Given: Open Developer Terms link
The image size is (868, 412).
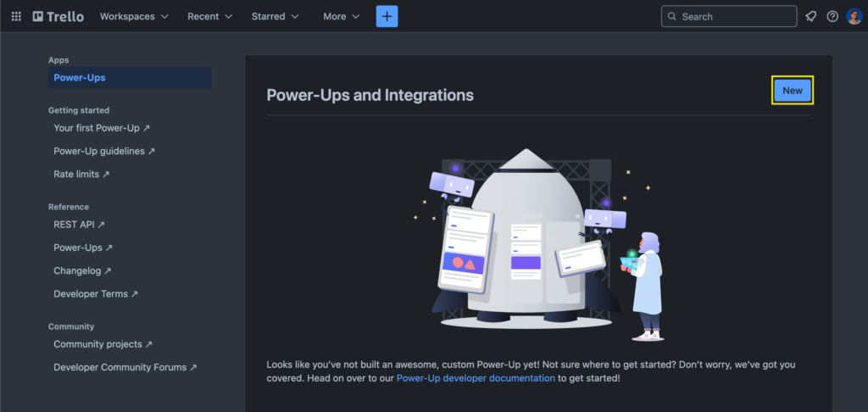Looking at the screenshot, I should [96, 294].
